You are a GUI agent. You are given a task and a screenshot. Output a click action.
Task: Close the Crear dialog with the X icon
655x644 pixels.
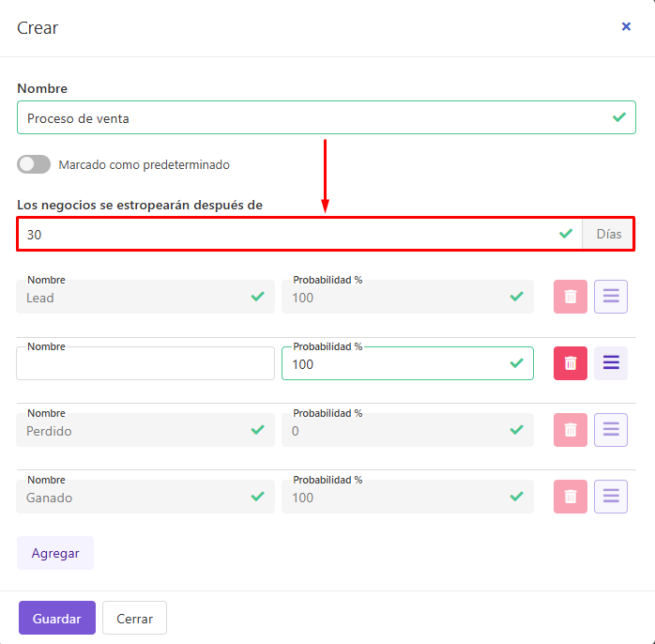pos(626,26)
